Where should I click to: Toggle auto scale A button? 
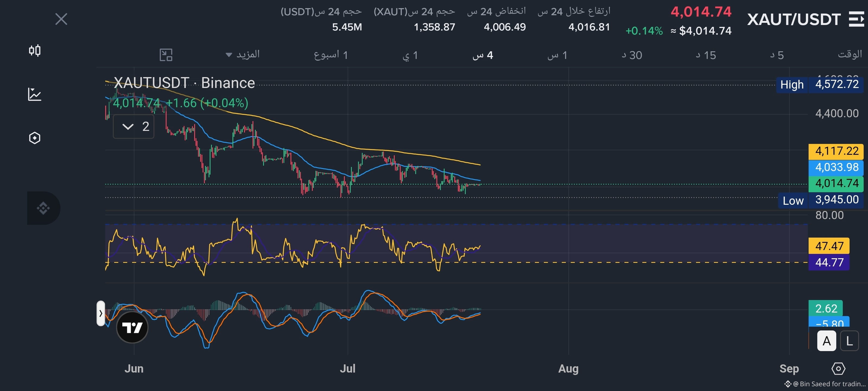(826, 341)
